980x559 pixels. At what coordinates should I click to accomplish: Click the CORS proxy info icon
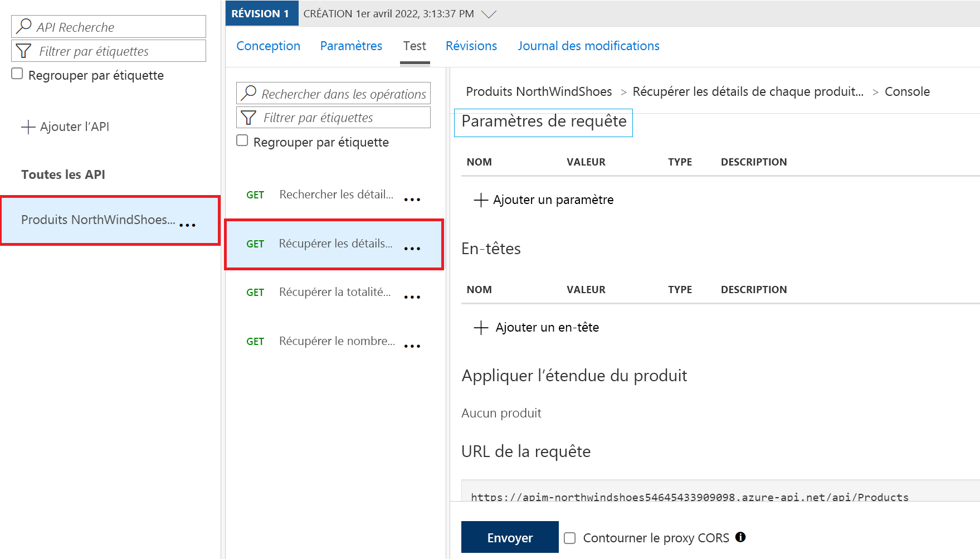point(740,537)
